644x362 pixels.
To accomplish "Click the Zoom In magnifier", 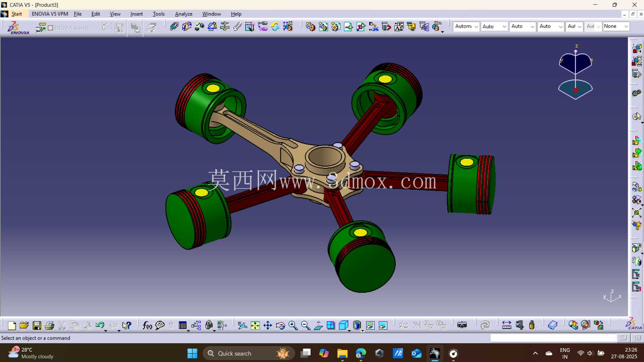I will [293, 325].
